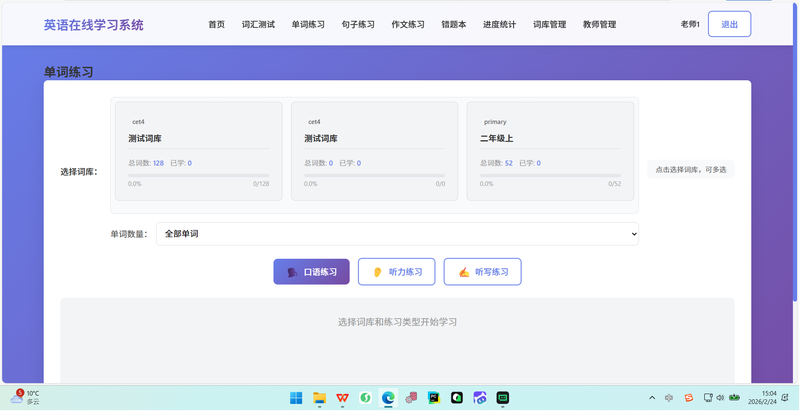Open 进度统计 page
Viewport: 800px width, 411px height.
click(499, 24)
